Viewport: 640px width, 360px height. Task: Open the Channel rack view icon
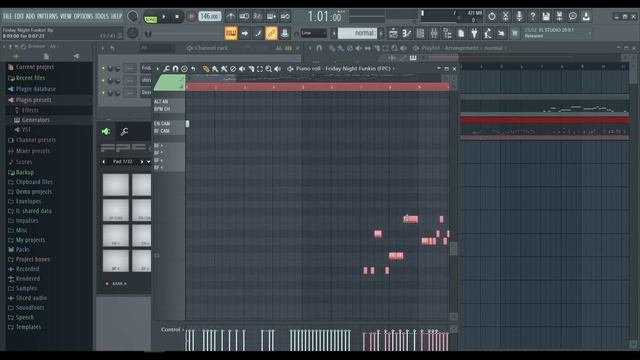420,33
